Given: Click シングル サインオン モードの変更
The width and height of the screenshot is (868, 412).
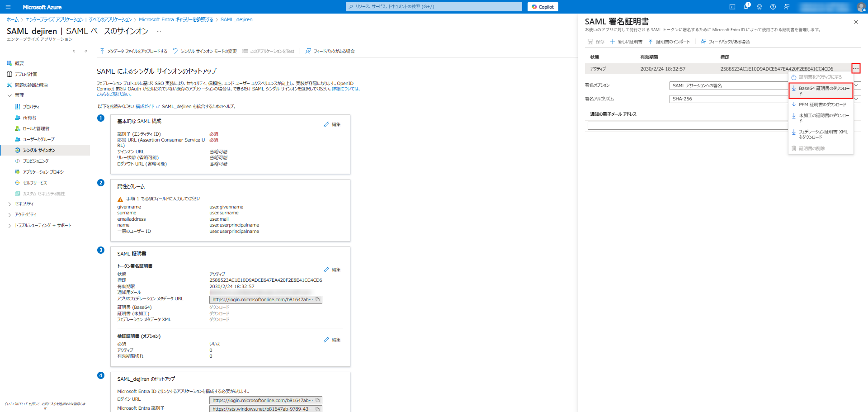Looking at the screenshot, I should coord(205,51).
